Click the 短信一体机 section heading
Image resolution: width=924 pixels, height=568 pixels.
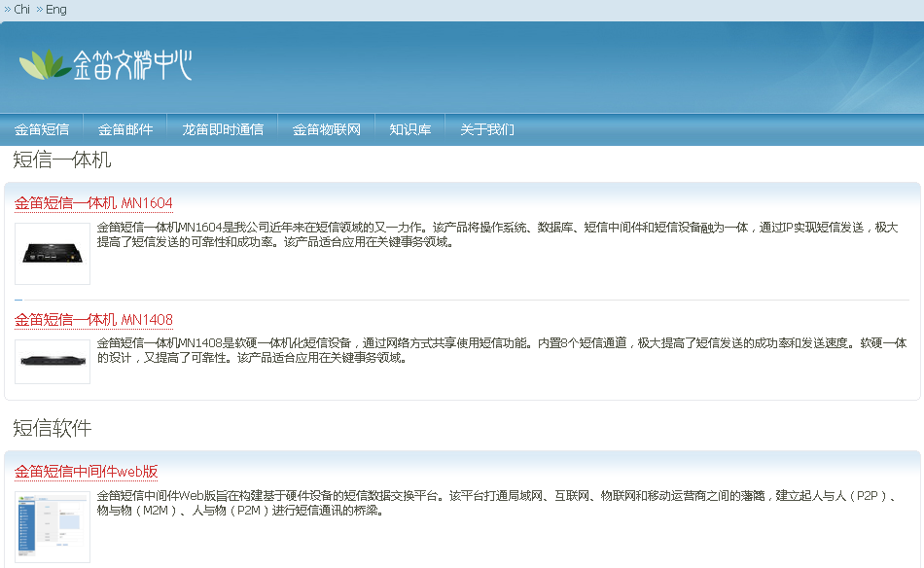click(x=62, y=160)
